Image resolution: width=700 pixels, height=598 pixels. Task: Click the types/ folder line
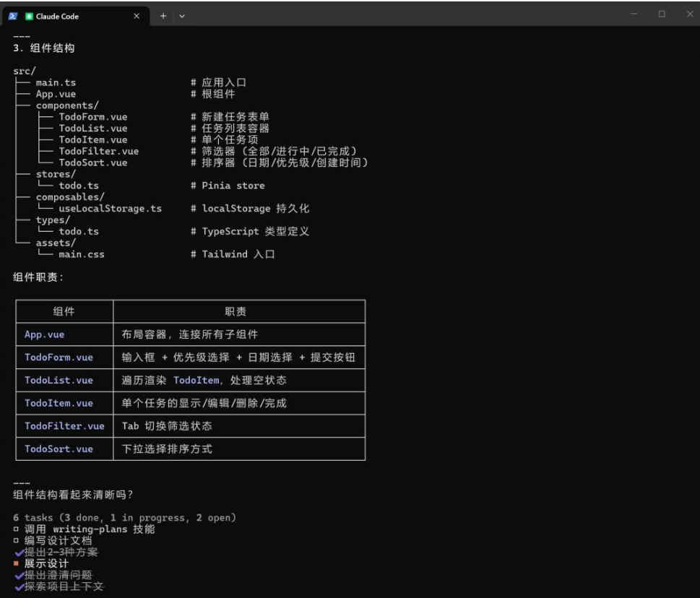[53, 220]
